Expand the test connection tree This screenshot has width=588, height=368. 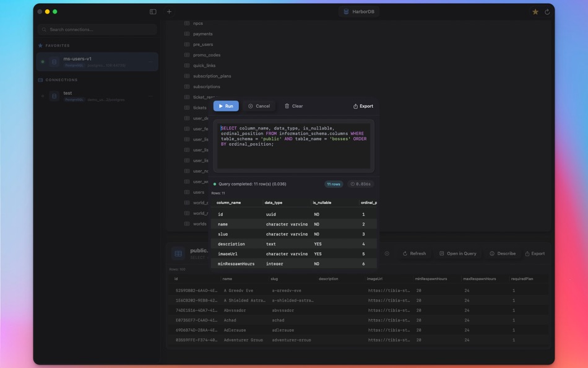67,93
